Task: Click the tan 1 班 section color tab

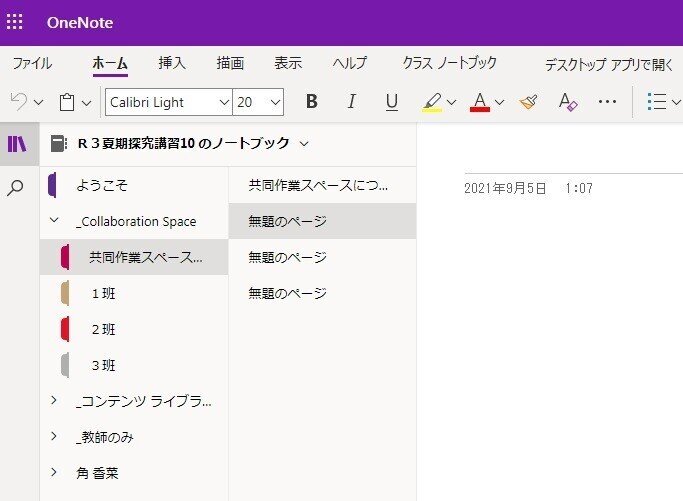Action: (x=65, y=293)
